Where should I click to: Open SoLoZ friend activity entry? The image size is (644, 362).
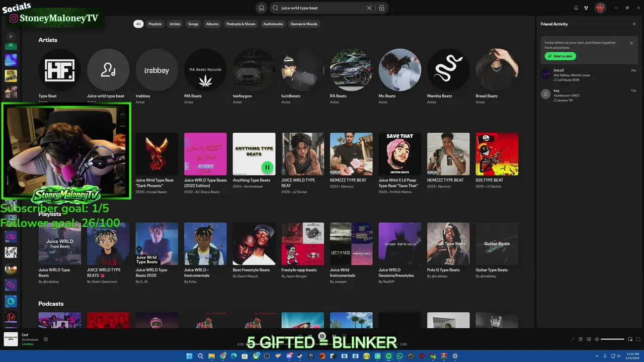[589, 75]
